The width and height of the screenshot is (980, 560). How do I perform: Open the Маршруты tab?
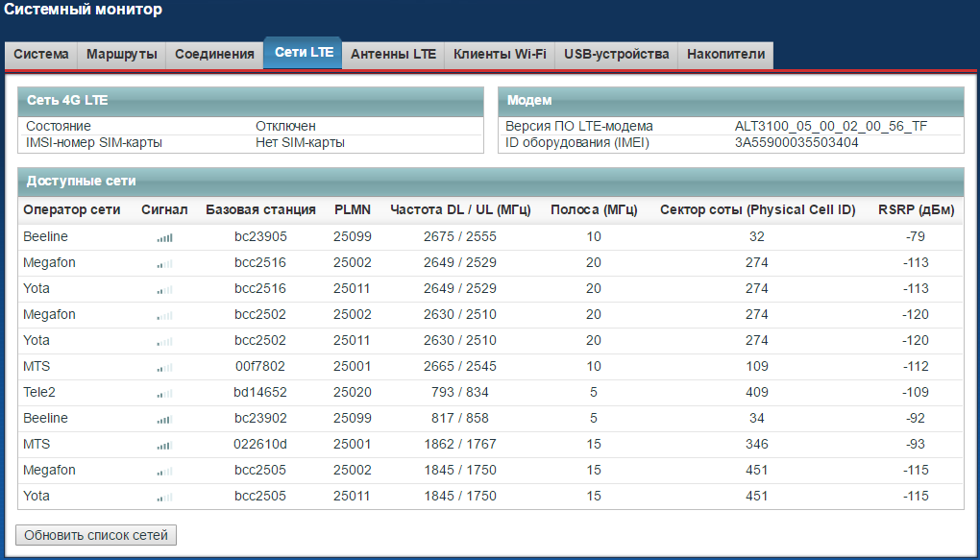(x=120, y=55)
